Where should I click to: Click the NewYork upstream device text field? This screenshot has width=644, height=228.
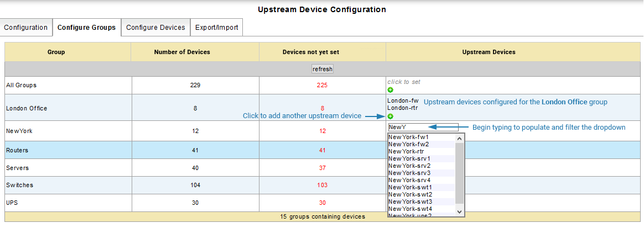423,128
